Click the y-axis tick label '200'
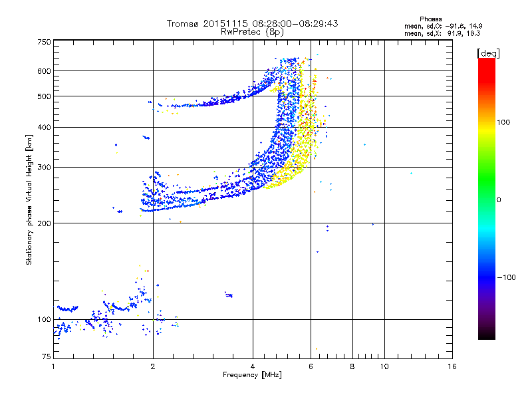The width and height of the screenshot is (532, 399). pos(44,223)
